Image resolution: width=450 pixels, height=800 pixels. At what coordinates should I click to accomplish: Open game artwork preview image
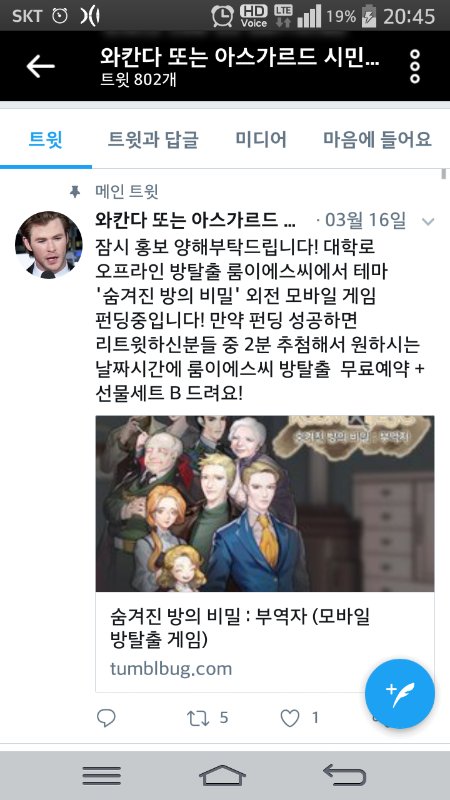coord(265,504)
